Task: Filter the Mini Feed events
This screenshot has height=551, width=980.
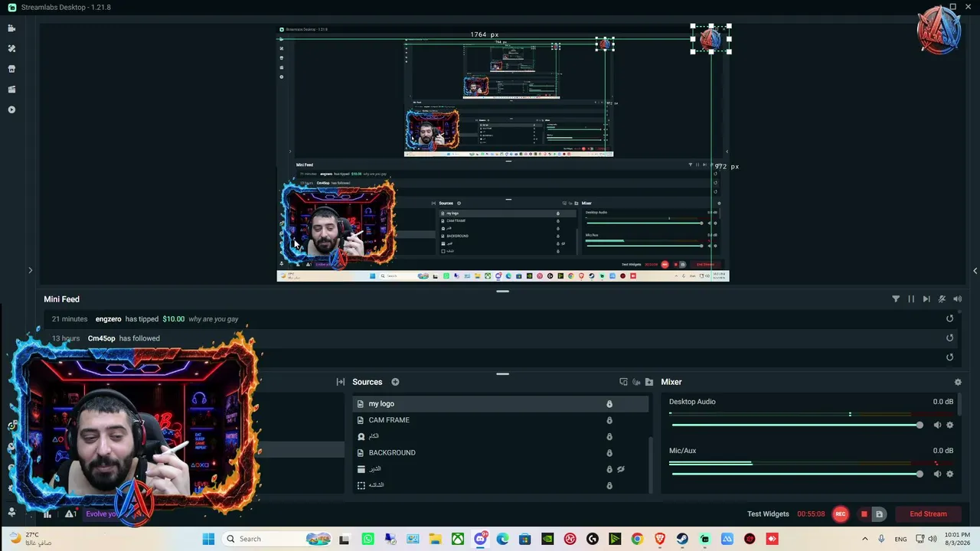Action: 896,299
